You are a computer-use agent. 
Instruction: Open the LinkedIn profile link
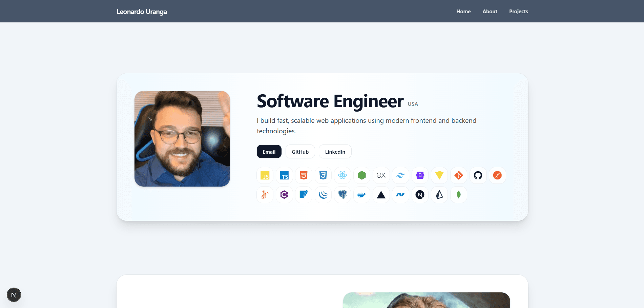[335, 152]
